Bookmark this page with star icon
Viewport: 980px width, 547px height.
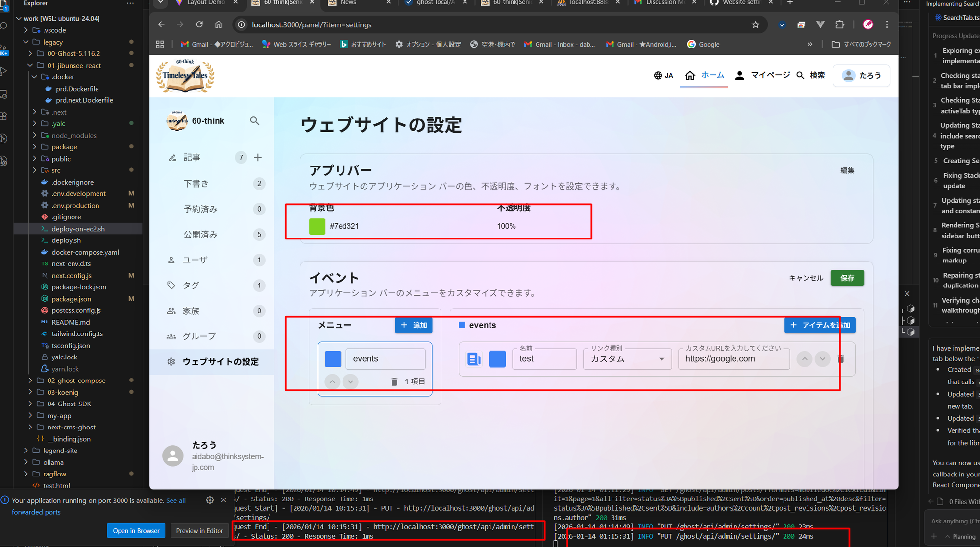[x=755, y=24]
